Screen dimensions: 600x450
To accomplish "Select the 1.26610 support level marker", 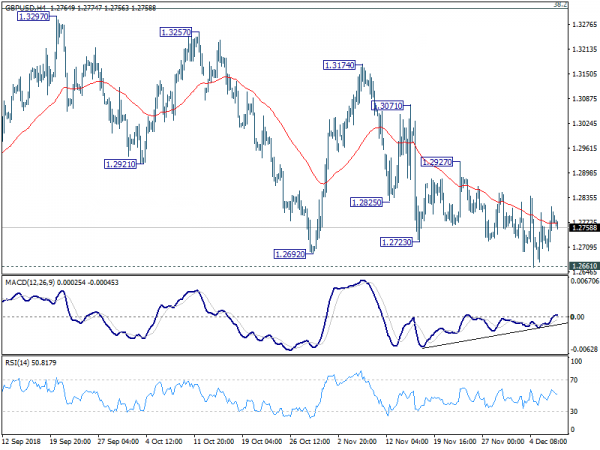I will tap(582, 266).
